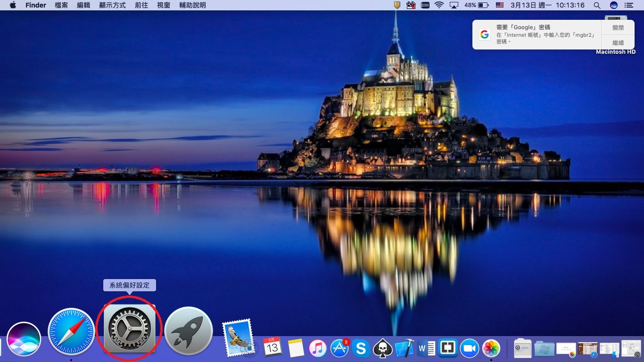Launch Skype from the Dock

[361, 348]
